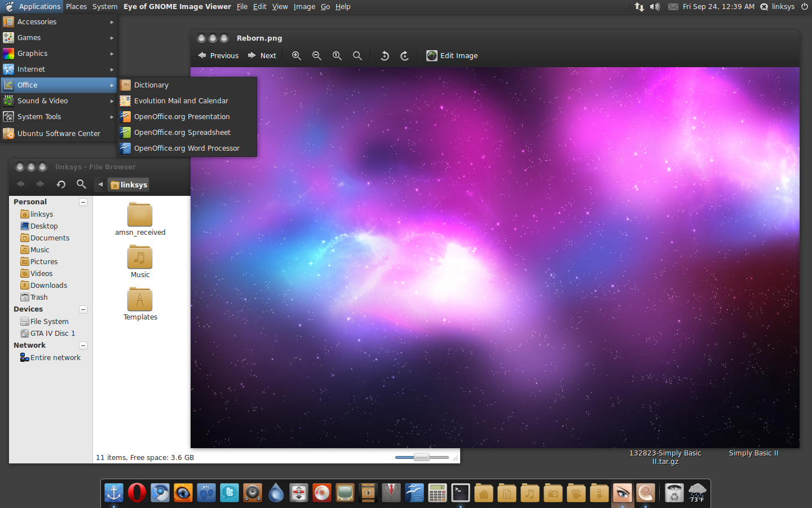Launch OpenOffice.org Word Processor
The height and width of the screenshot is (508, 812).
(187, 148)
